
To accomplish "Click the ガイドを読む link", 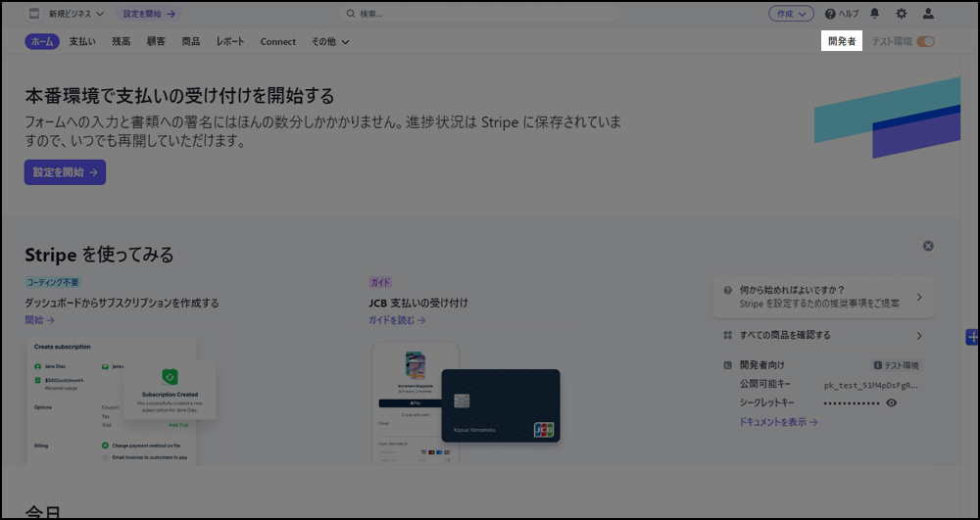I will coord(398,320).
